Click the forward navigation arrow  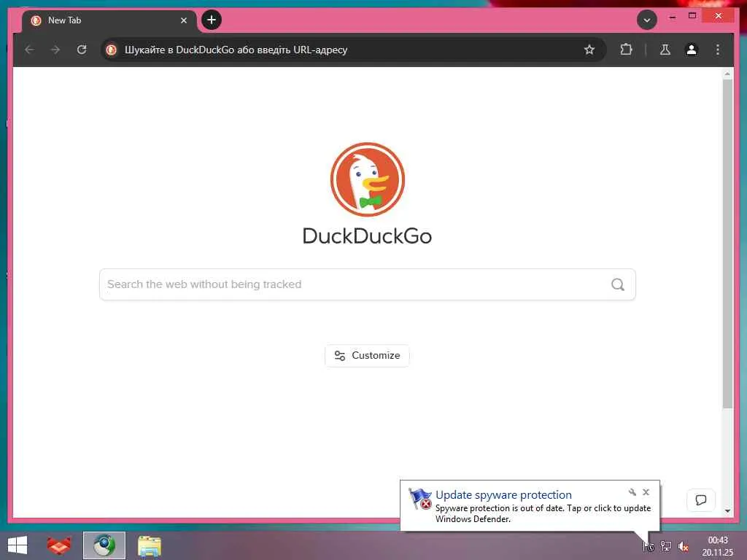(x=55, y=50)
